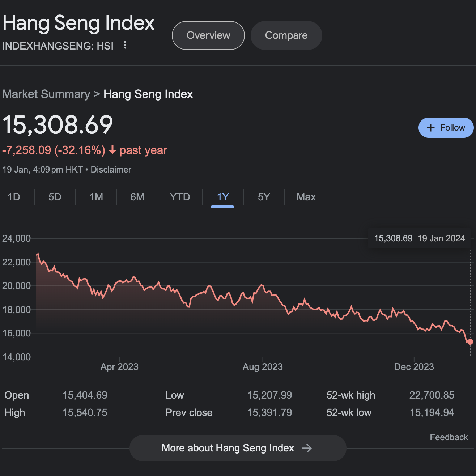Image resolution: width=476 pixels, height=476 pixels.
Task: Show the YTD chart range
Action: click(x=180, y=197)
